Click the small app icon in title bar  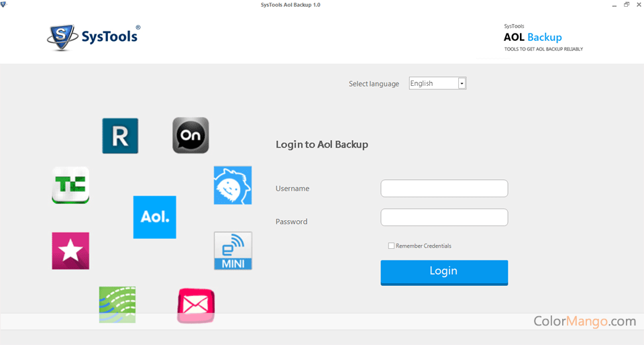click(4, 5)
